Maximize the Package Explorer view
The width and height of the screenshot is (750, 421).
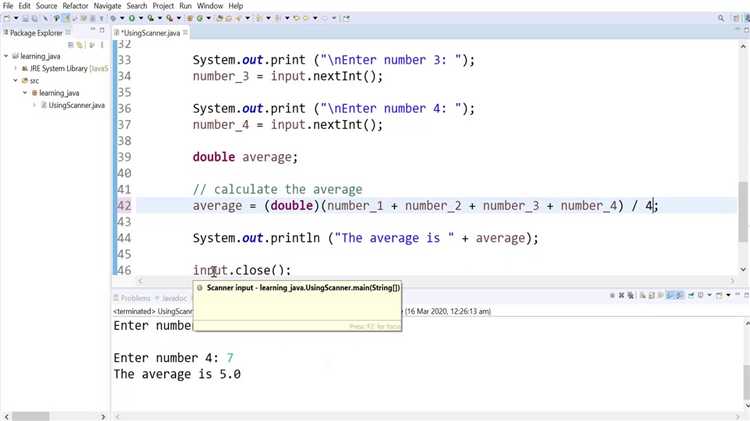point(102,30)
